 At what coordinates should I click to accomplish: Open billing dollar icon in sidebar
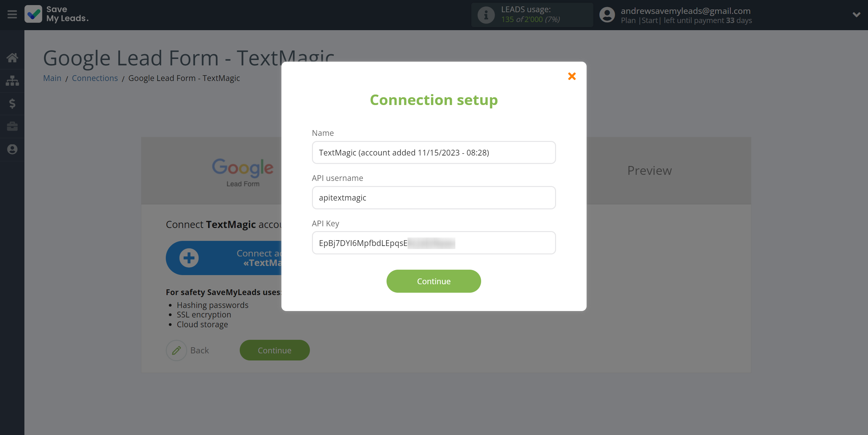[x=12, y=103]
